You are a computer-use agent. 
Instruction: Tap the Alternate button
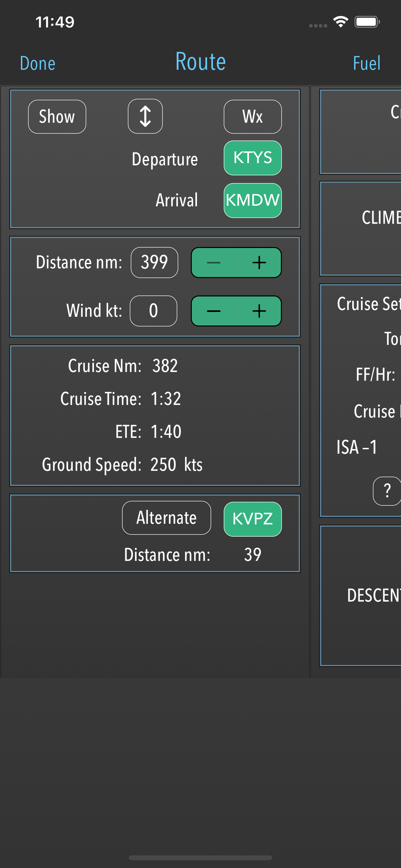pos(167,518)
